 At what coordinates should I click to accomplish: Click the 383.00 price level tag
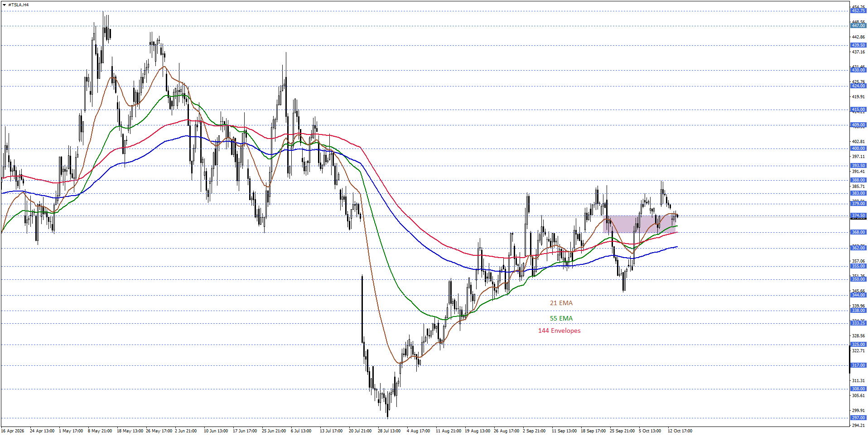pyautogui.click(x=858, y=193)
